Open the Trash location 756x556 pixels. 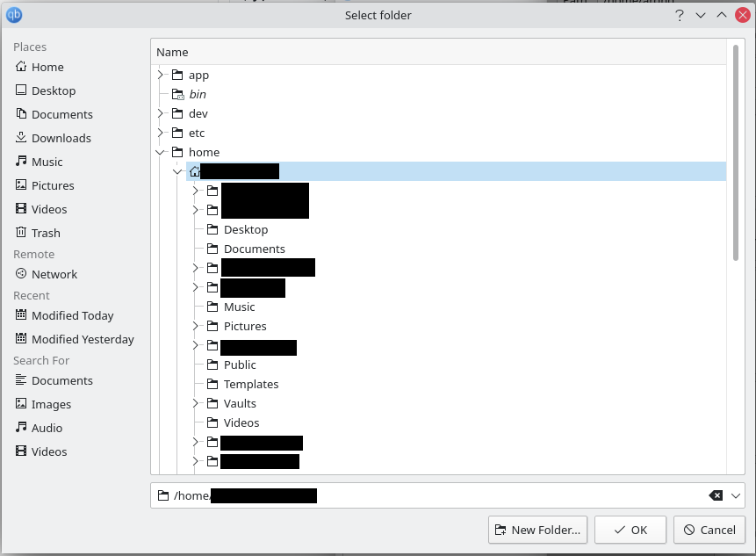tap(45, 232)
